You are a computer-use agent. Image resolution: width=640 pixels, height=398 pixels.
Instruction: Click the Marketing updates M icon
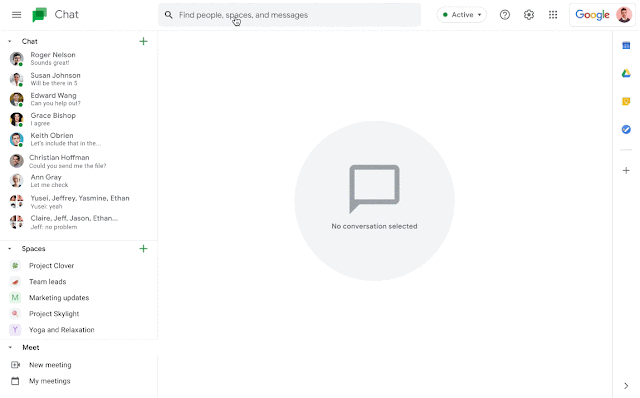tap(15, 298)
